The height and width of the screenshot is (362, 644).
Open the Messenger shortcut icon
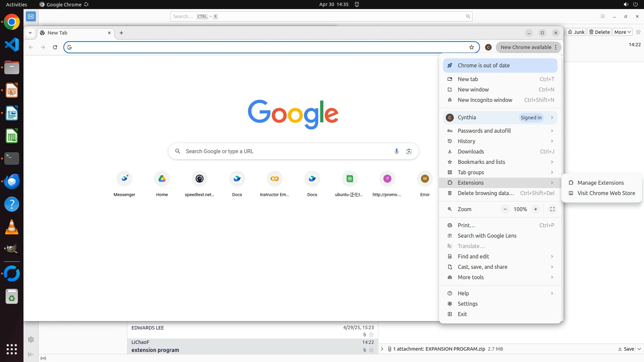[124, 179]
